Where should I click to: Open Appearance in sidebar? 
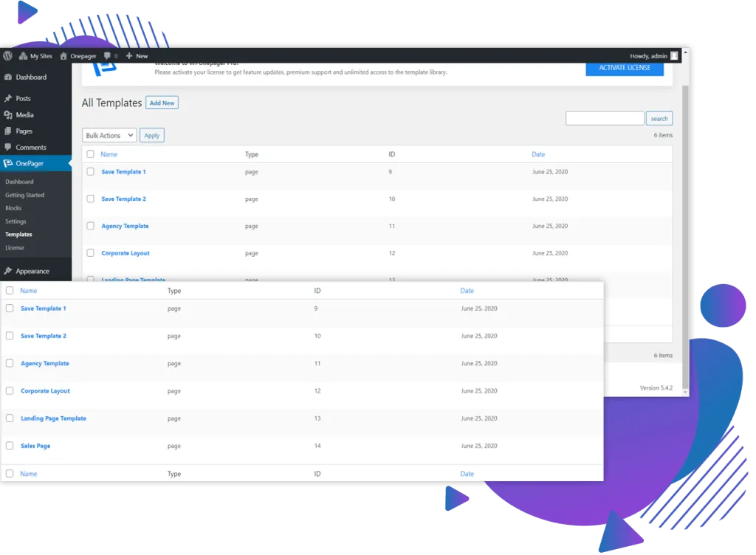(32, 272)
